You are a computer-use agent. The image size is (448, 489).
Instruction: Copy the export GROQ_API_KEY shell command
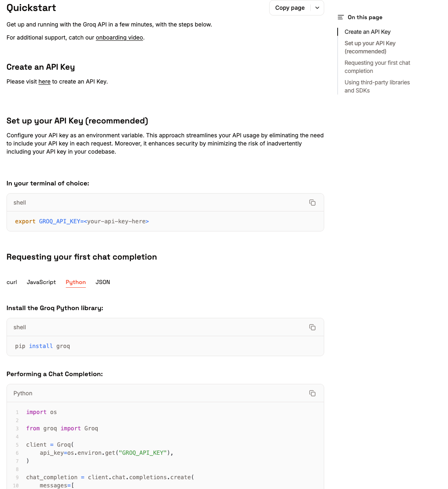point(312,203)
